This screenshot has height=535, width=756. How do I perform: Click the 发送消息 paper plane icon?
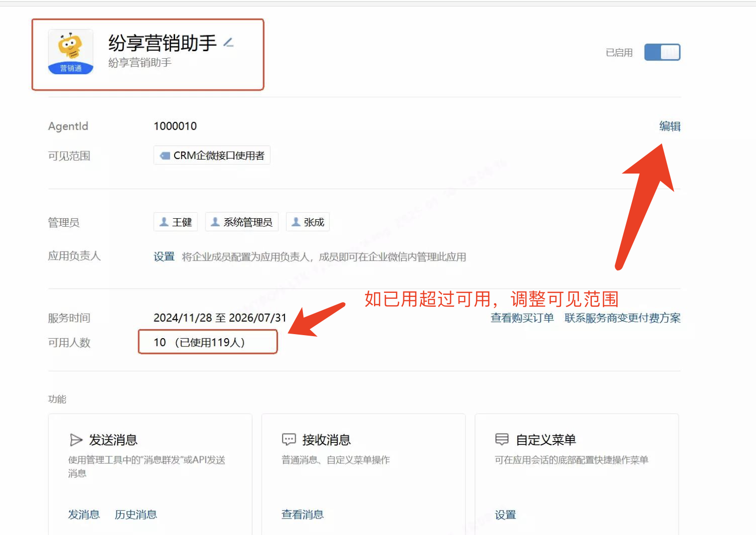point(76,440)
